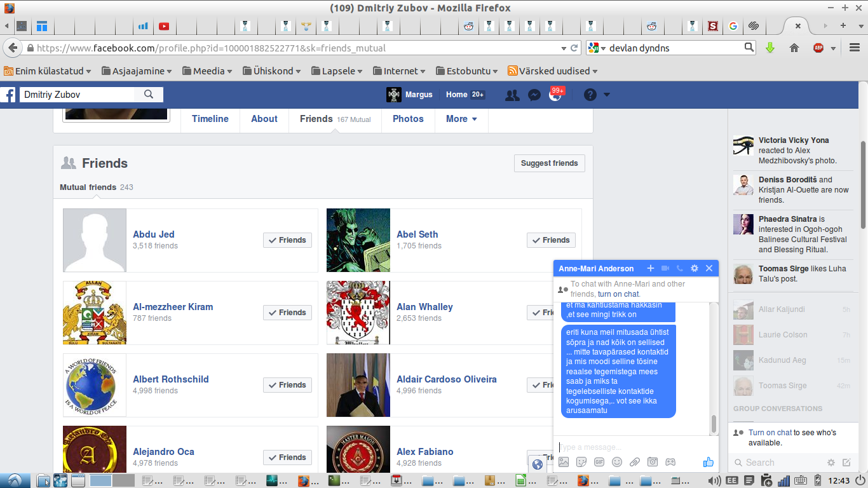Open Friend Requests icon in Facebook header

(512, 95)
